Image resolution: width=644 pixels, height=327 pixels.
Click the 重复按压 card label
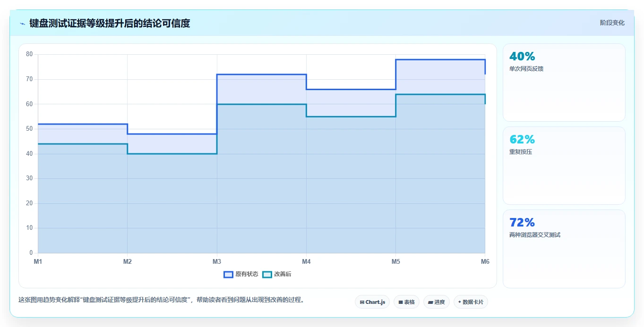(521, 152)
